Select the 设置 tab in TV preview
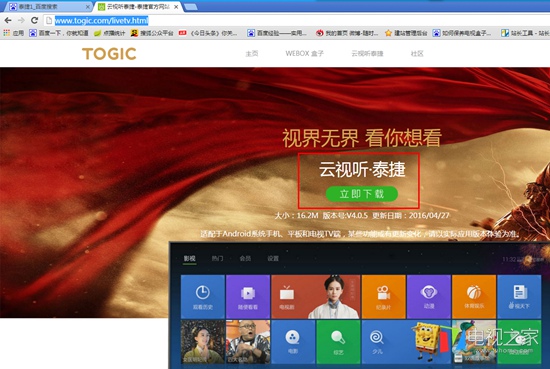The height and width of the screenshot is (369, 550). (273, 259)
